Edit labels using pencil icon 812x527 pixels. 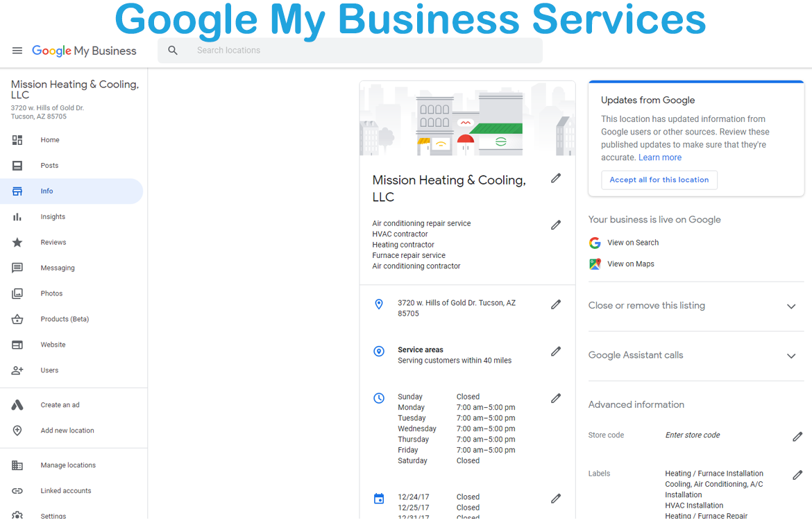tap(797, 475)
